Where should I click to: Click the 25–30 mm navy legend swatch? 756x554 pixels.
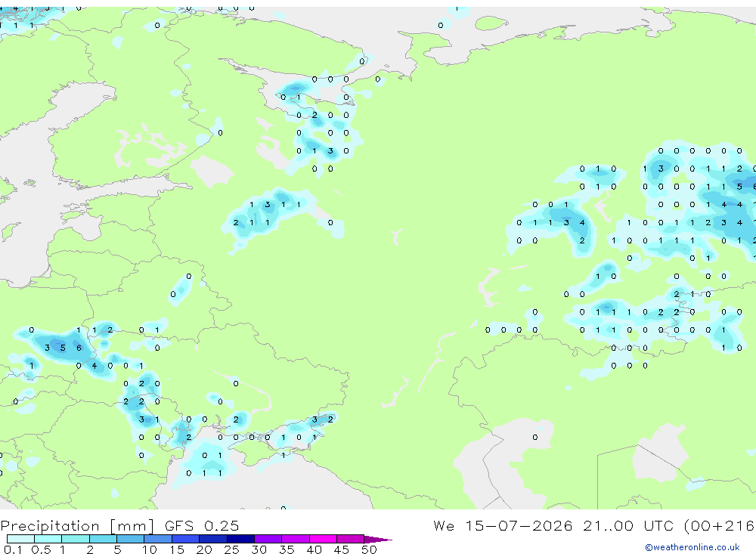pos(240,539)
